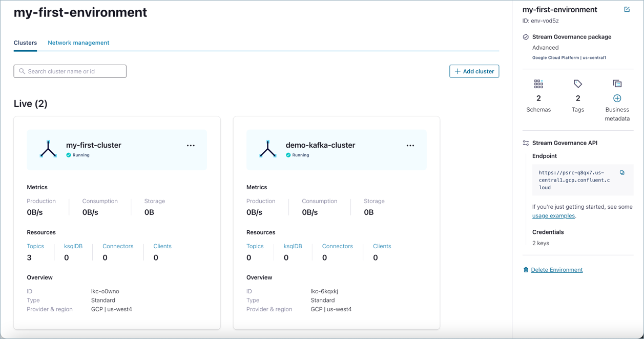This screenshot has width=644, height=339.
Task: Switch to the Network management tab
Action: tap(78, 43)
